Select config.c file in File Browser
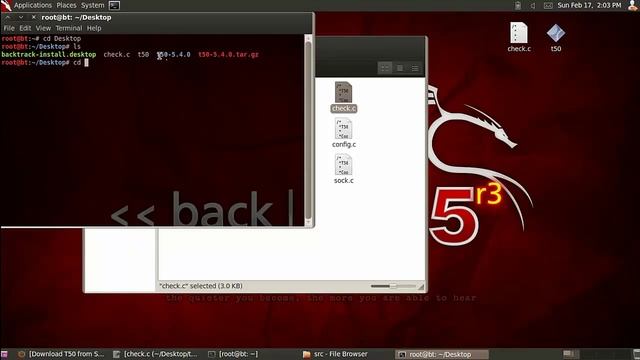The width and height of the screenshot is (640, 360). coord(344,133)
